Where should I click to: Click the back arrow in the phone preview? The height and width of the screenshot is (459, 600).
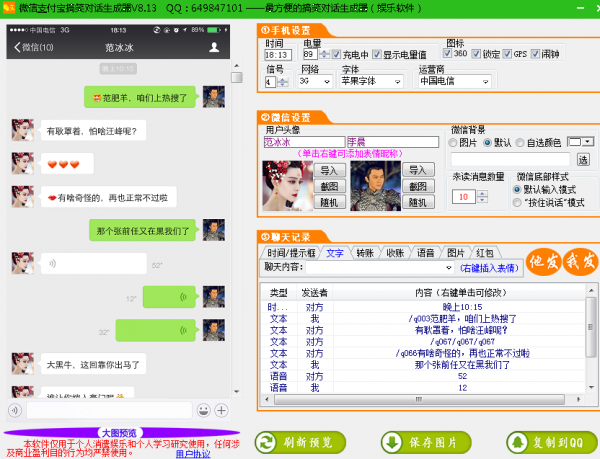pyautogui.click(x=17, y=47)
